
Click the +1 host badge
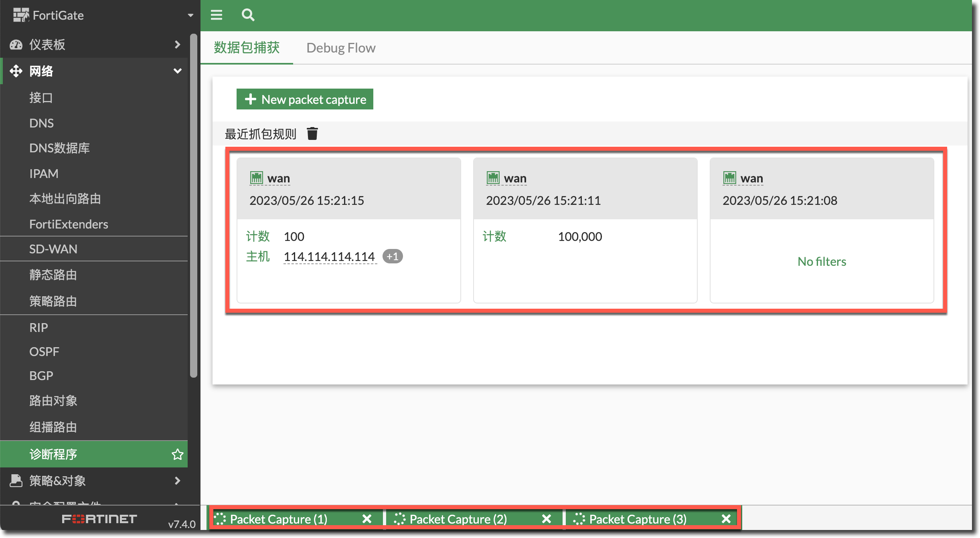(x=392, y=257)
